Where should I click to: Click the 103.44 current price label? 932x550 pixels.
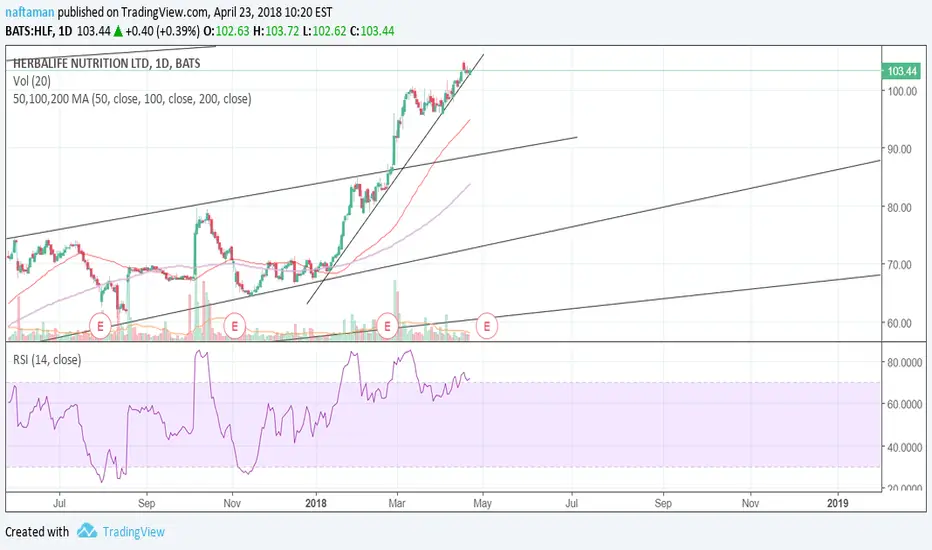pos(902,71)
